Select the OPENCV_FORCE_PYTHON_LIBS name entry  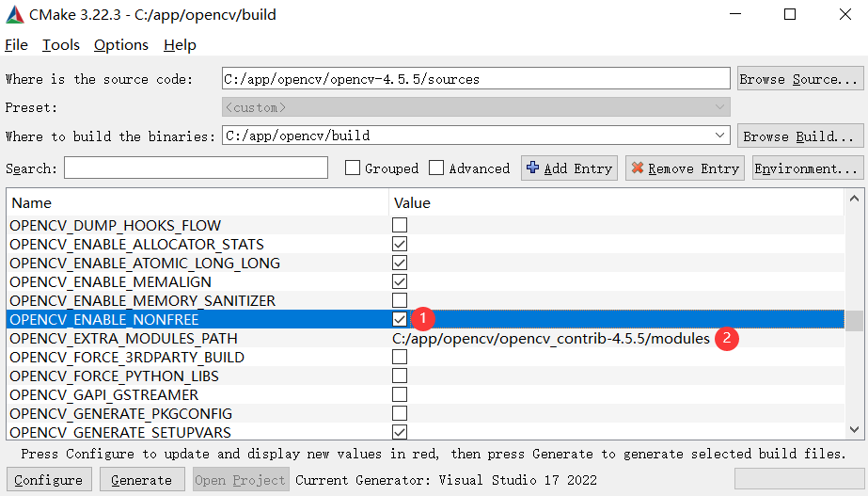(114, 376)
